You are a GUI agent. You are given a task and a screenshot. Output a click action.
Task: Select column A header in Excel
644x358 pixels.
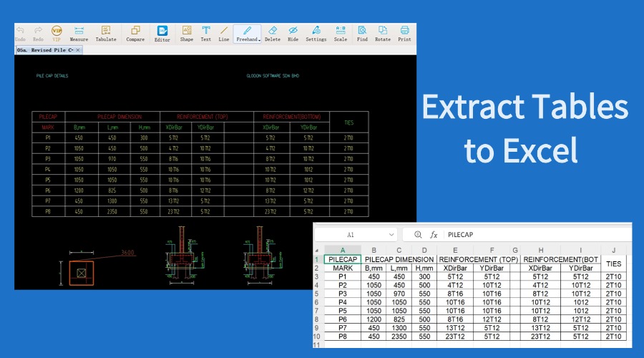(x=343, y=250)
